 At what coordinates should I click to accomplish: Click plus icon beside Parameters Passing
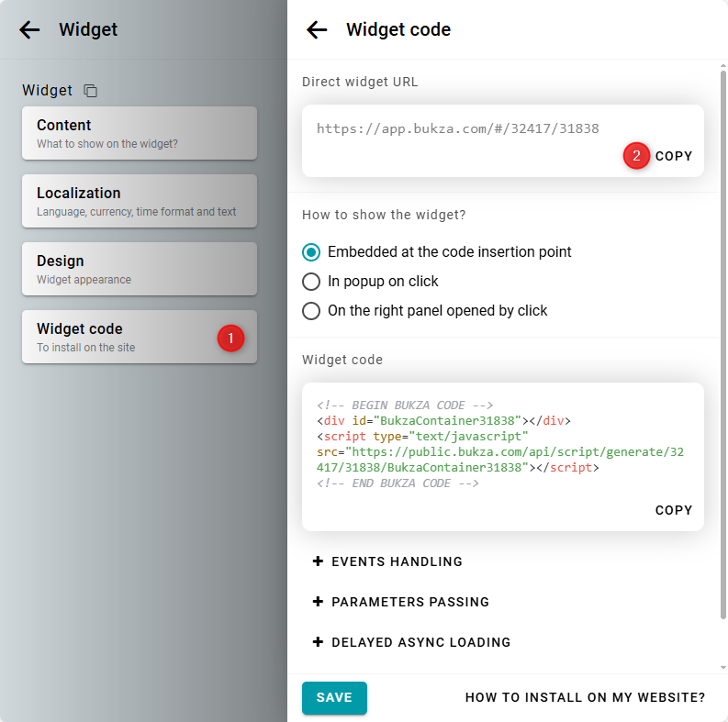point(319,602)
